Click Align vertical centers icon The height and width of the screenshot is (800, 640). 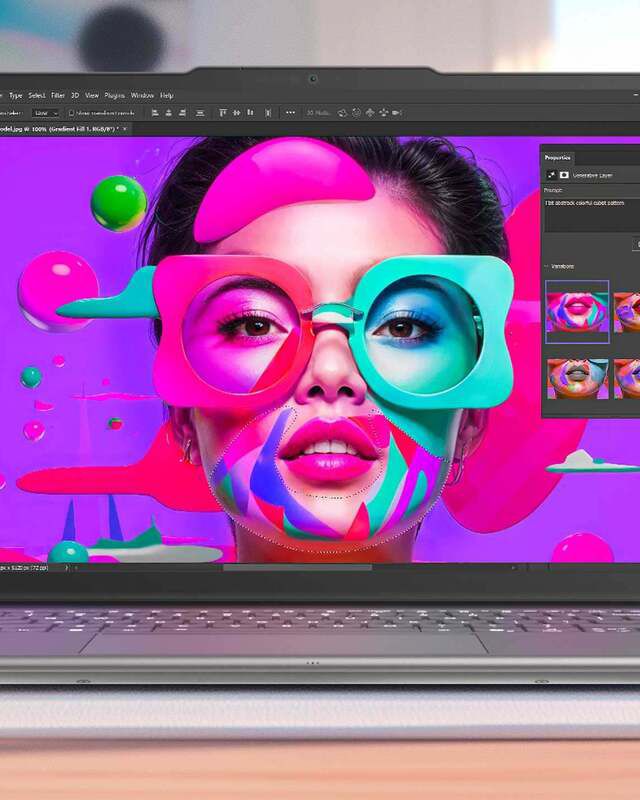(236, 112)
